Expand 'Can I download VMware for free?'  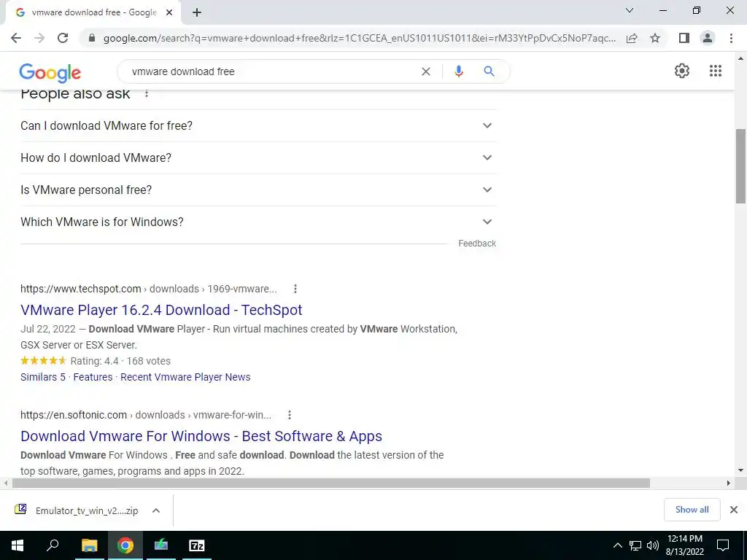click(x=258, y=125)
